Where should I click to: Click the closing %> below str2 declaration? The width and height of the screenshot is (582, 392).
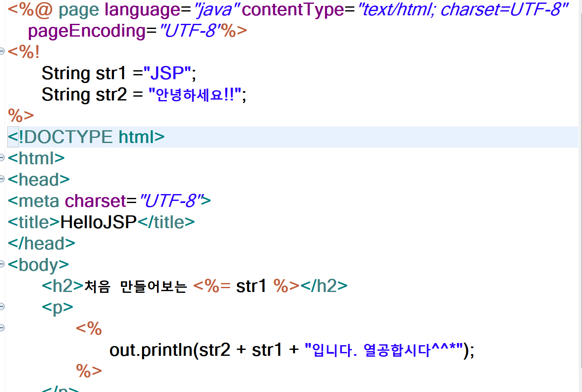click(21, 116)
